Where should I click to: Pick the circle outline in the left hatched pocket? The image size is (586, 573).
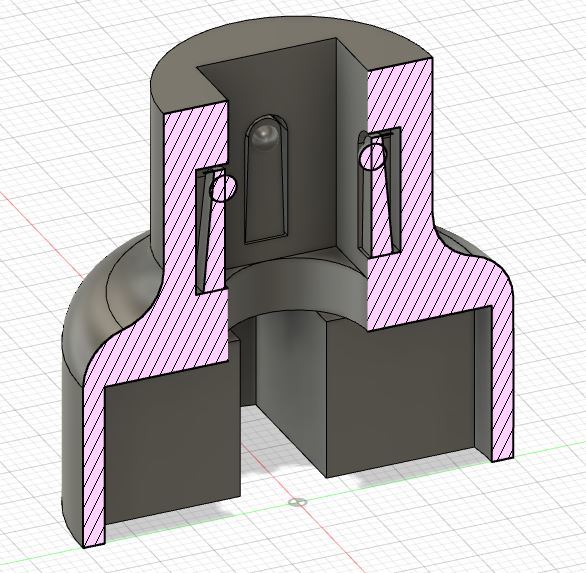[223, 189]
